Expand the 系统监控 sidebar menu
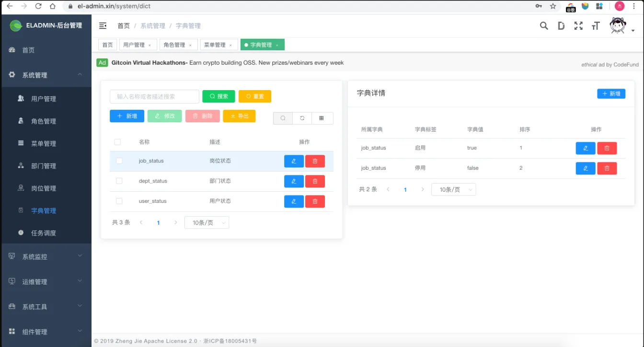Image resolution: width=644 pixels, height=347 pixels. click(46, 256)
